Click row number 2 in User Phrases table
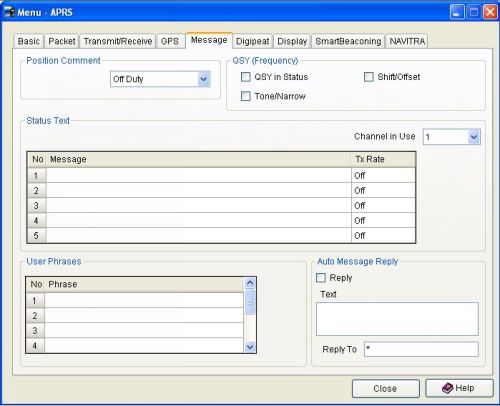Screen dimensions: 500x406 pyautogui.click(x=35, y=315)
